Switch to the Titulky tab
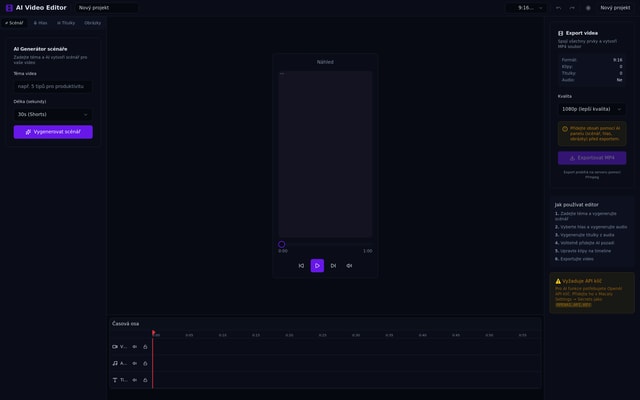This screenshot has width=640, height=400. [66, 23]
